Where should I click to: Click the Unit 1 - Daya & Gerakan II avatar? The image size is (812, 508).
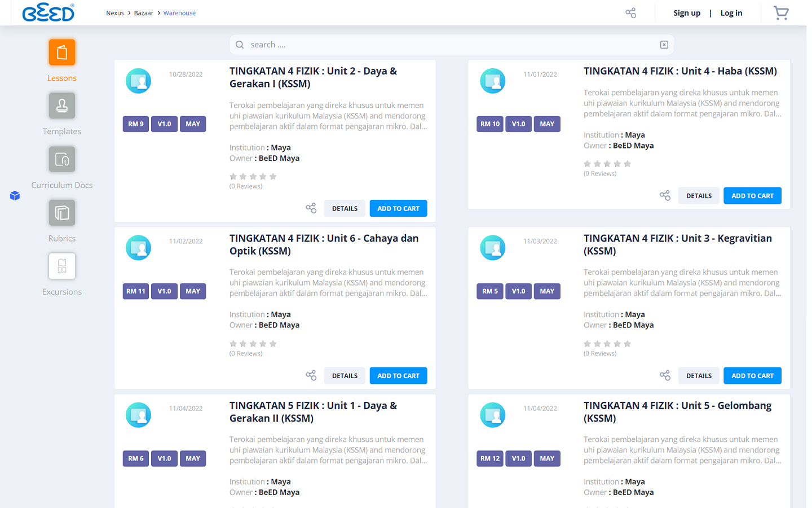pyautogui.click(x=138, y=415)
